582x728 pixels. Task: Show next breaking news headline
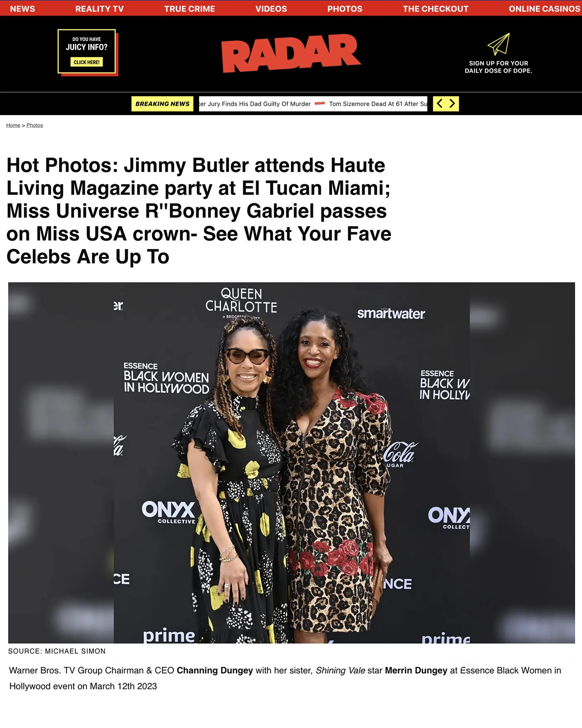coord(452,104)
